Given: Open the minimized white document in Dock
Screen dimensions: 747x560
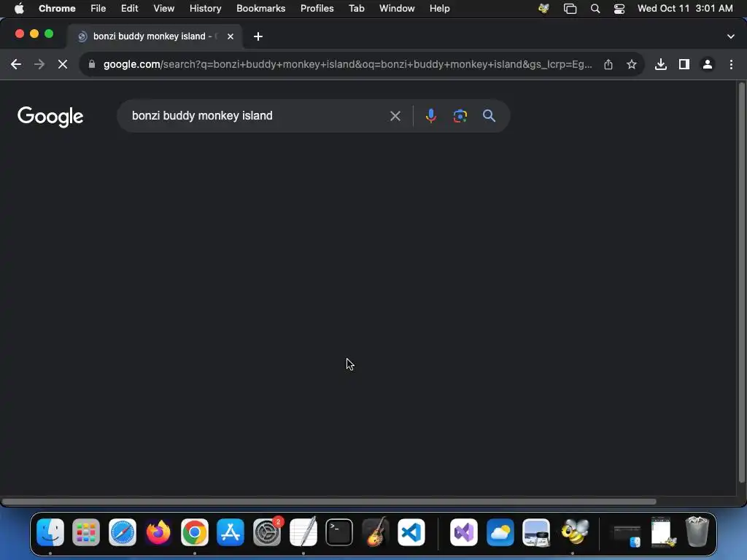Looking at the screenshot, I should click(x=662, y=532).
